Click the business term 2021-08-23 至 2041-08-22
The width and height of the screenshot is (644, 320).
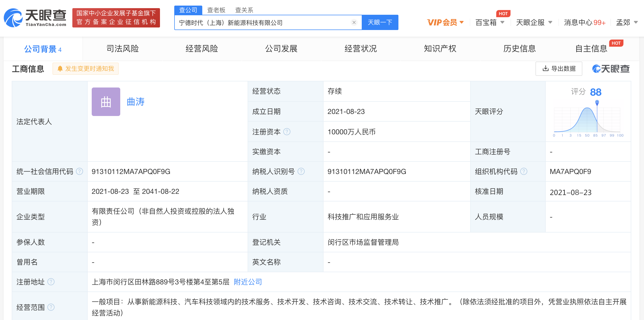point(135,191)
